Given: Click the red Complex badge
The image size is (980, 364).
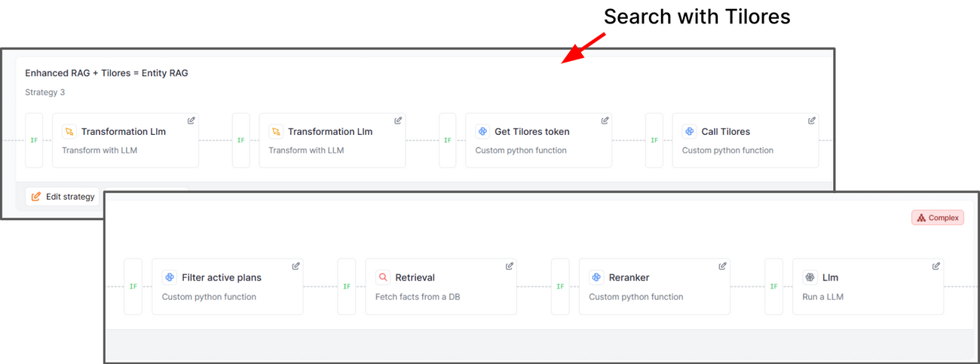Looking at the screenshot, I should pyautogui.click(x=938, y=218).
